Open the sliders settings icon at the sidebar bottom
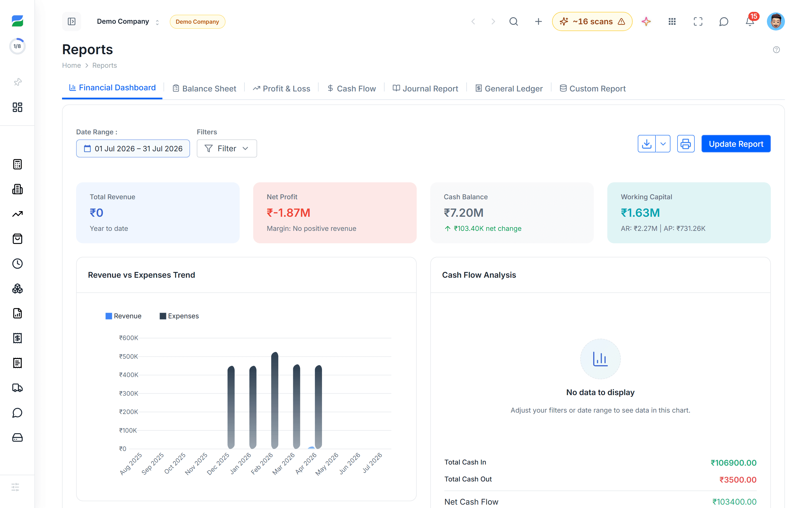The width and height of the screenshot is (812, 508). pos(16,487)
